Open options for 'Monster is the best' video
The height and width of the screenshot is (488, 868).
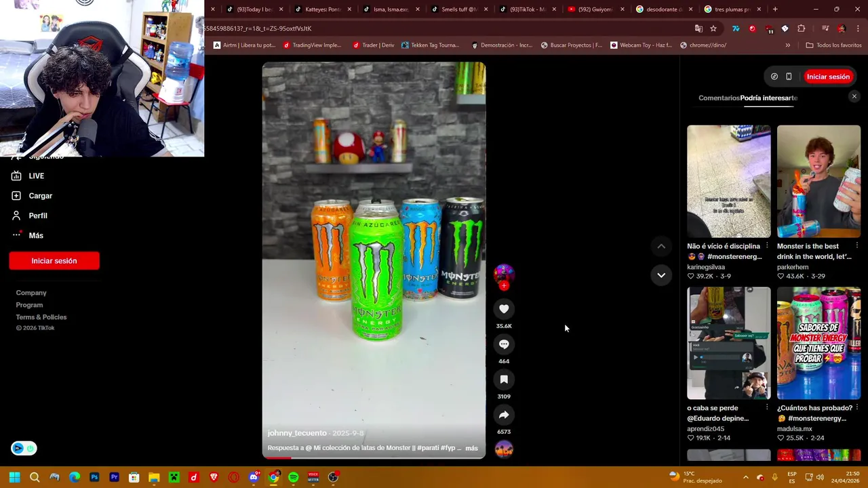857,245
